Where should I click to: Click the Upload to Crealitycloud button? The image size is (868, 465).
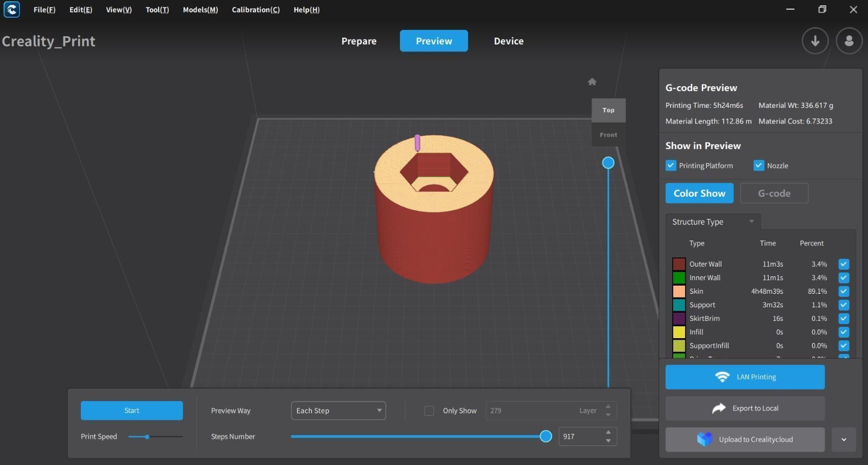745,440
